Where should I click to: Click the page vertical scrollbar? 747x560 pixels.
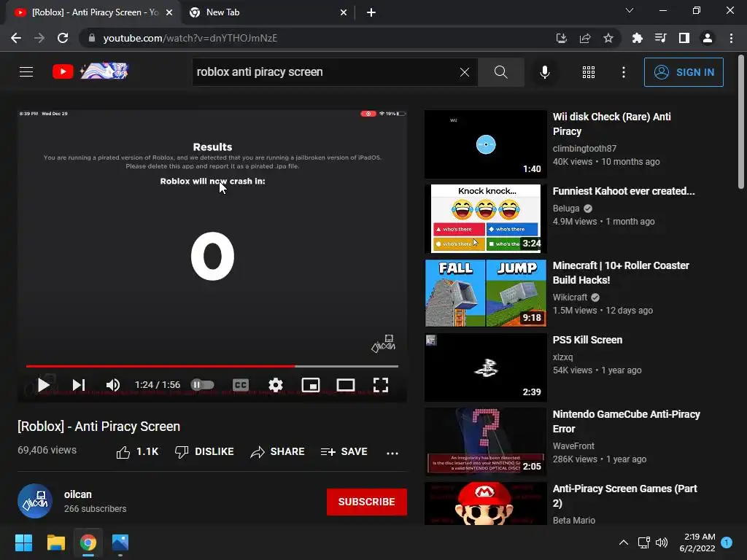(741, 122)
